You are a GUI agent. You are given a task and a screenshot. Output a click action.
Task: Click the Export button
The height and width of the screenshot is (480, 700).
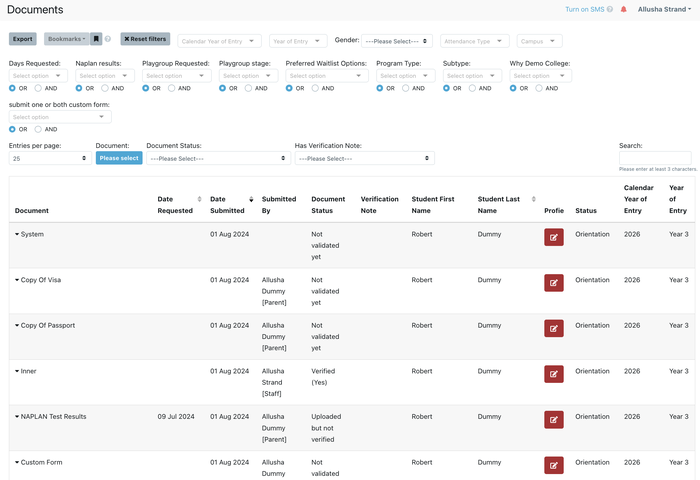coord(22,39)
